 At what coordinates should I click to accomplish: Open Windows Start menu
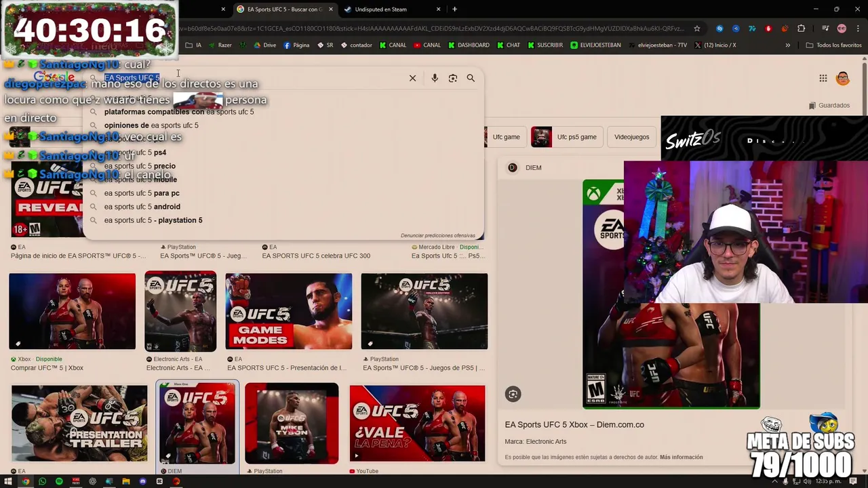[9, 481]
